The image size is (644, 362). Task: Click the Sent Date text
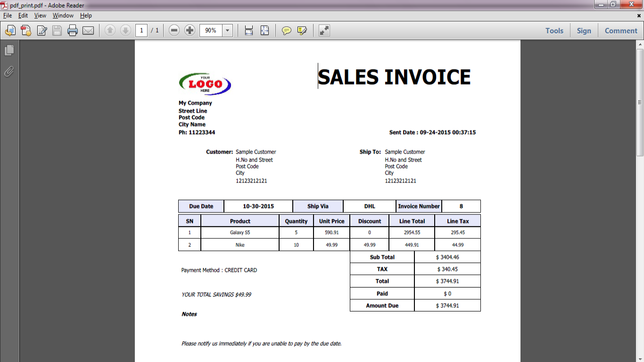click(432, 132)
